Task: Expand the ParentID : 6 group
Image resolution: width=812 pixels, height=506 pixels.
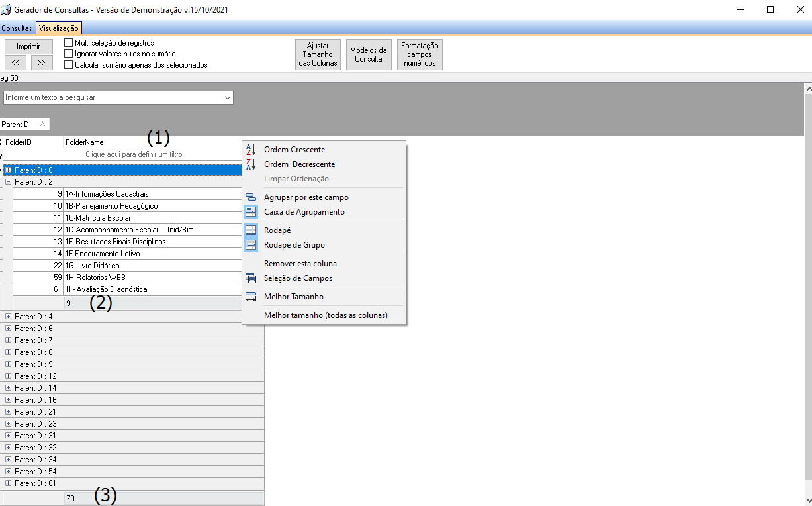Action: point(9,329)
